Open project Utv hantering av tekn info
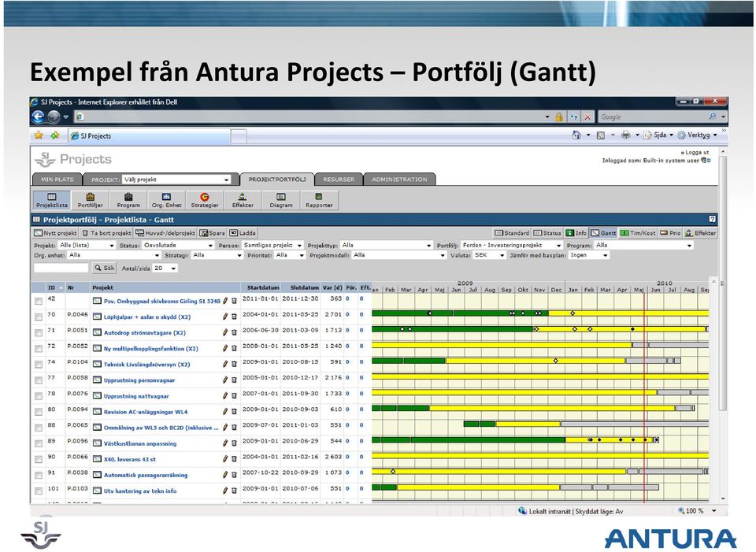This screenshot has width=756, height=552. tap(140, 491)
